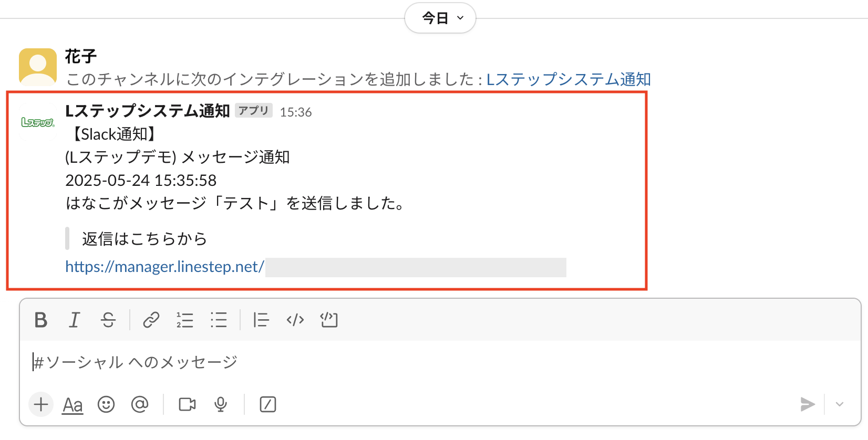Image resolution: width=868 pixels, height=440 pixels.
Task: Click the 15:36 message timestamp
Action: [x=296, y=112]
